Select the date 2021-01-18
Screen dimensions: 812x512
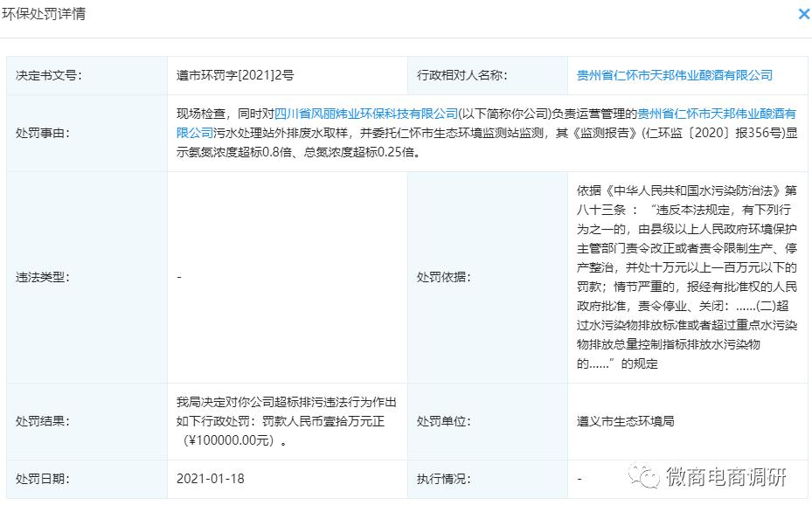tap(211, 479)
